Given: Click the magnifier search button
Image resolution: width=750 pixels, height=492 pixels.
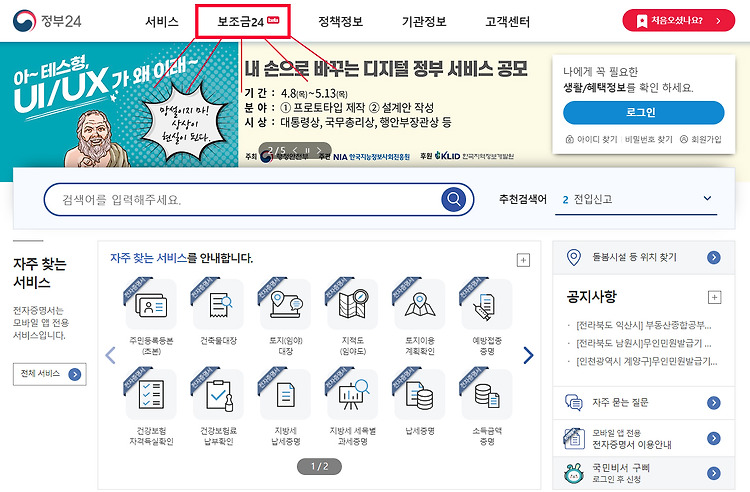Looking at the screenshot, I should click(x=453, y=199).
